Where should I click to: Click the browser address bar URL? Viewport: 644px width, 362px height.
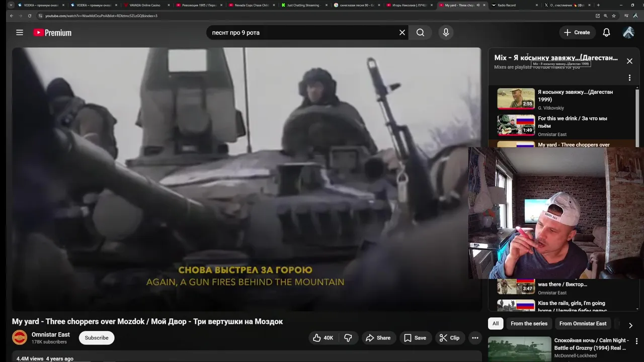[x=101, y=16]
